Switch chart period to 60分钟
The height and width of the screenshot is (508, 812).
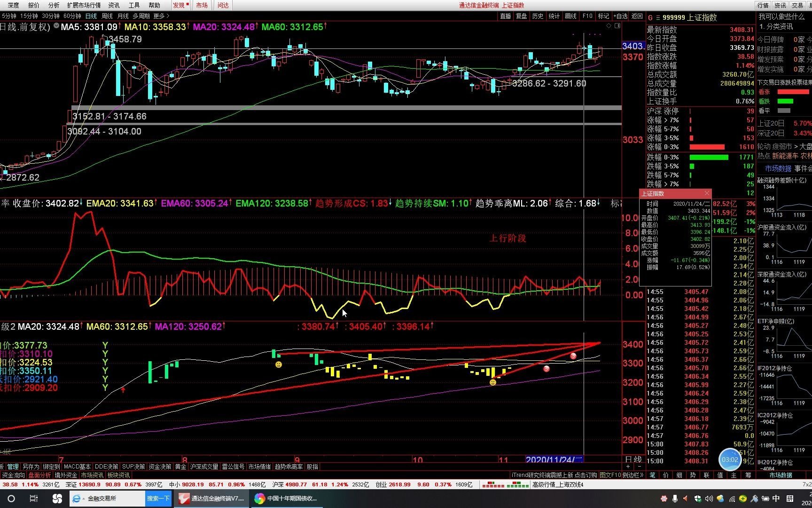(x=72, y=16)
